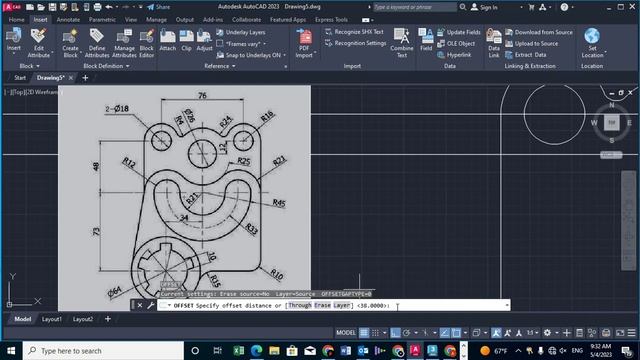Toggle MODEL space button in status bar
This screenshot has height=360, width=640.
(346, 333)
